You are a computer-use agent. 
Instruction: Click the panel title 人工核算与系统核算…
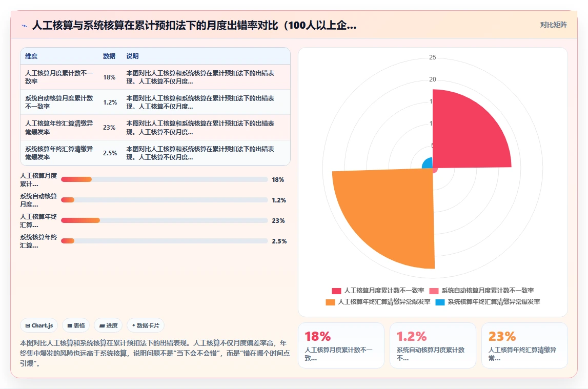point(194,26)
